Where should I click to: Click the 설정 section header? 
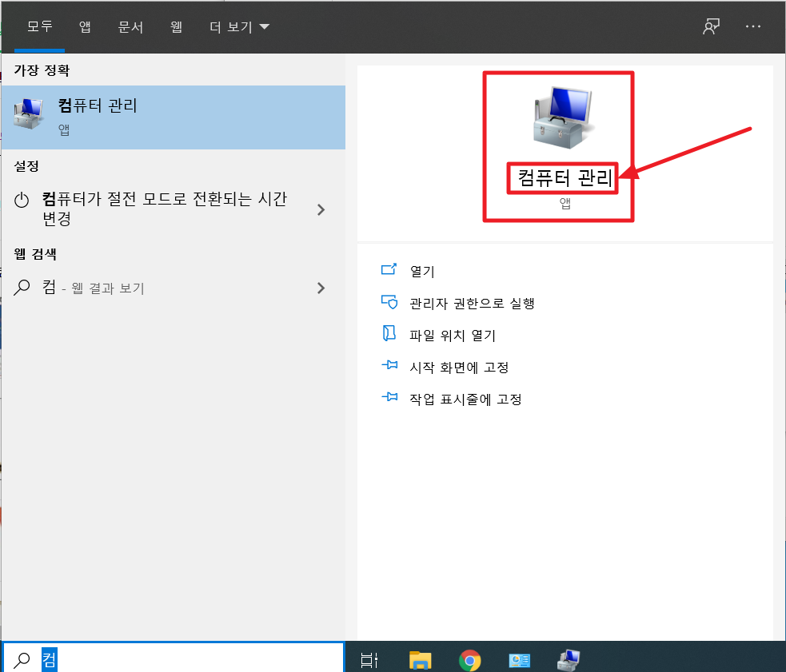pos(26,166)
